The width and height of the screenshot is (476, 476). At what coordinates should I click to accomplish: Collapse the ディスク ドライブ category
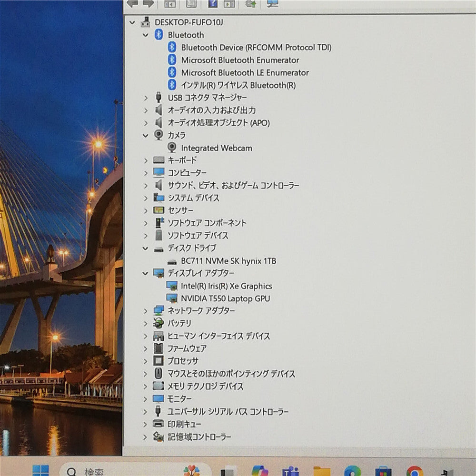point(145,248)
